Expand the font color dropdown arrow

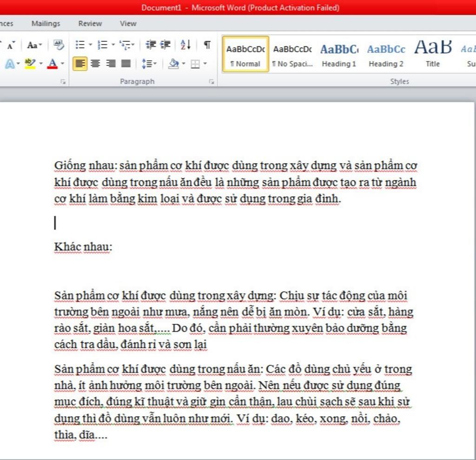click(62, 64)
